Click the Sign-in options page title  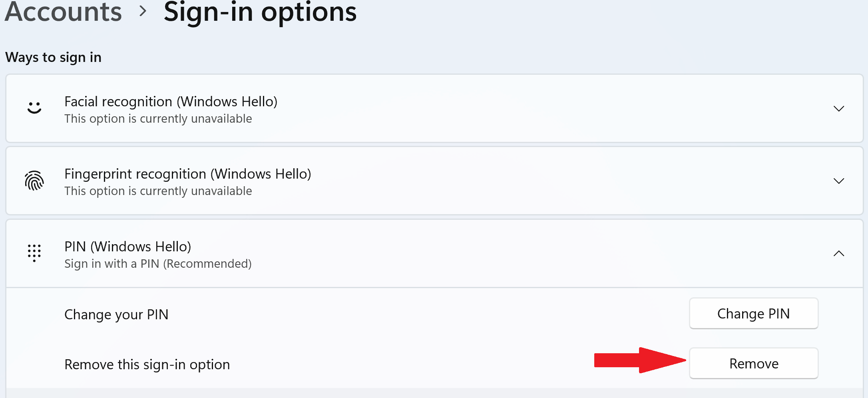pyautogui.click(x=260, y=12)
